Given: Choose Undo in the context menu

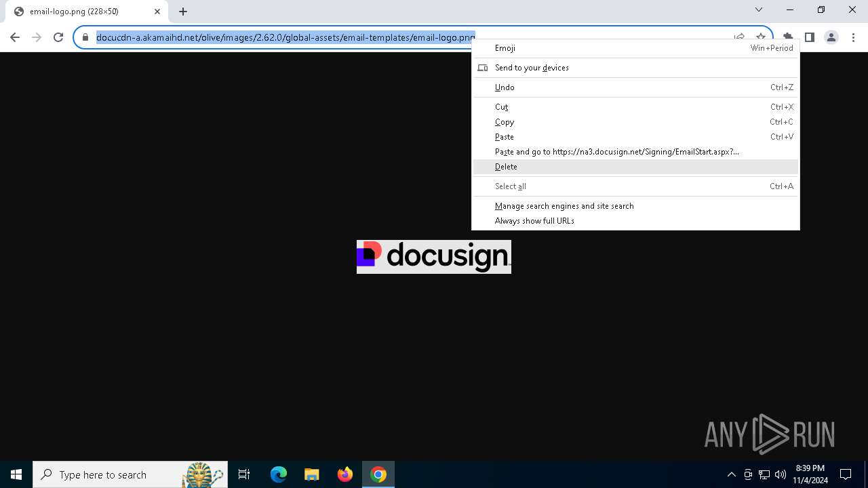Looking at the screenshot, I should coord(635,87).
